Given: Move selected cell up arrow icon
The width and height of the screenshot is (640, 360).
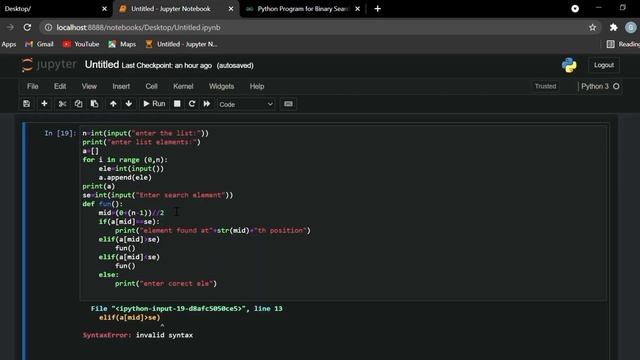Looking at the screenshot, I should coord(113,104).
